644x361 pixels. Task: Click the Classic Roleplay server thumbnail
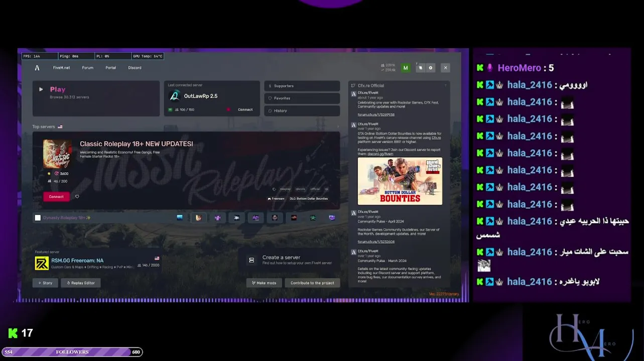(57, 153)
